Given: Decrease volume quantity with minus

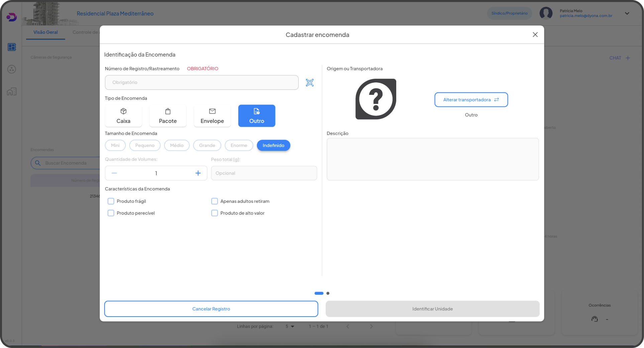Looking at the screenshot, I should pos(114,173).
